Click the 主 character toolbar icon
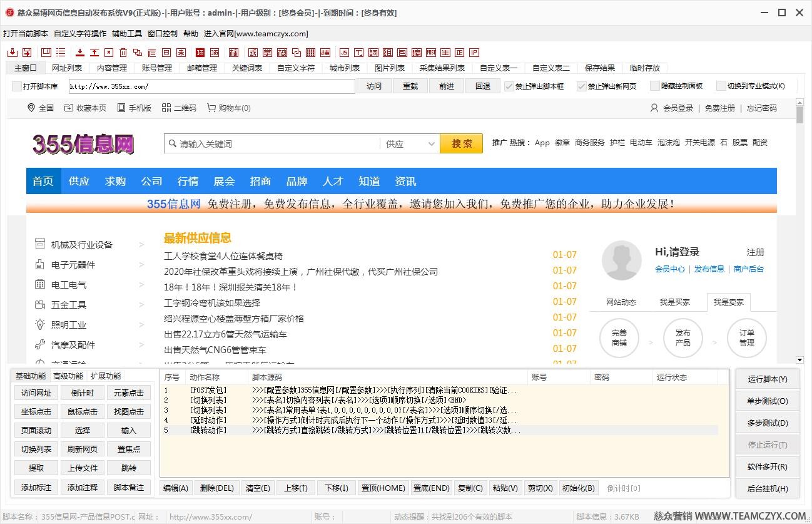812x524 pixels. point(445,53)
